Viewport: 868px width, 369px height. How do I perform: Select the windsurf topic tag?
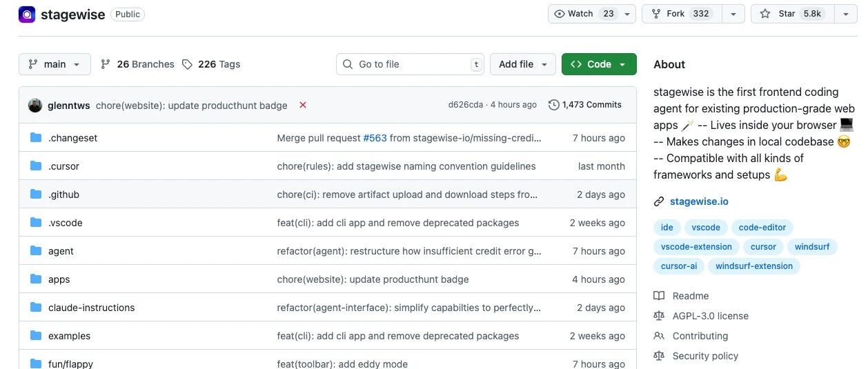coord(813,246)
